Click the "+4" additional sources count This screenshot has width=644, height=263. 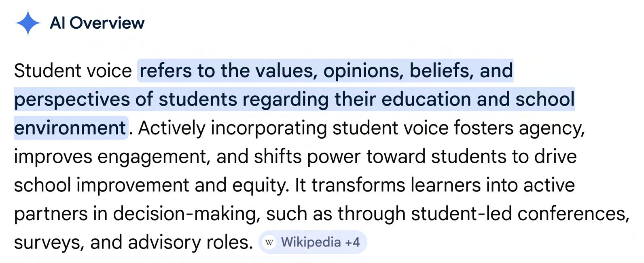pos(352,242)
